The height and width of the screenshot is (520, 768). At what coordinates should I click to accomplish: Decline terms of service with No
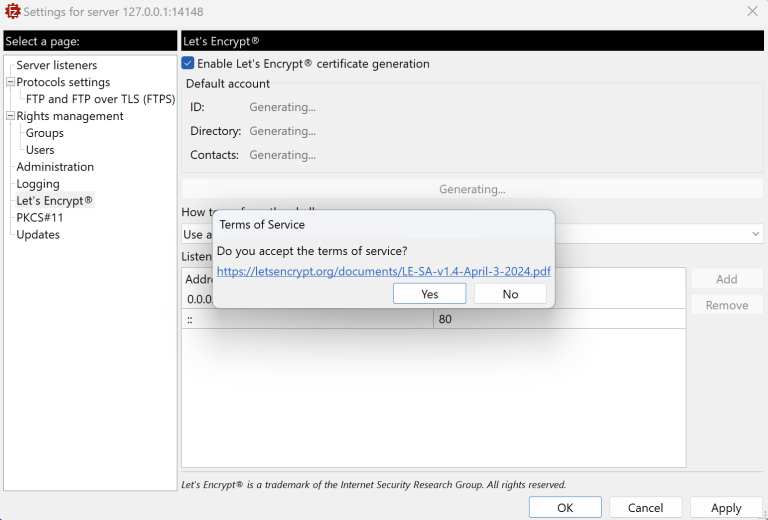click(510, 294)
